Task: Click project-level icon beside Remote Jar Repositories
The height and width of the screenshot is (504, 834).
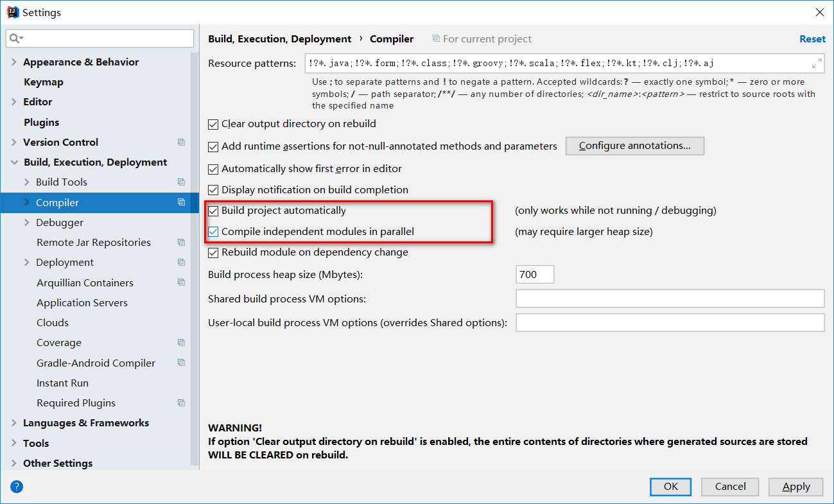Action: click(181, 243)
